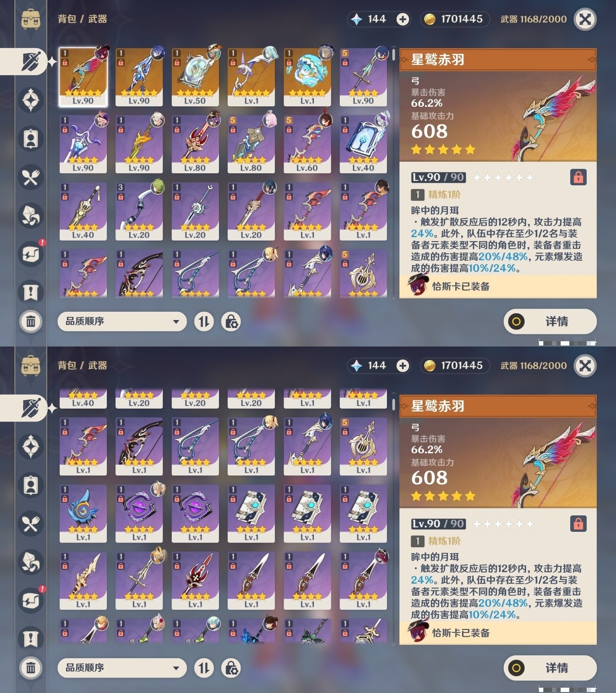The height and width of the screenshot is (693, 616).
Task: Open Materials tab in lower screenshot sidebar
Action: (31, 562)
